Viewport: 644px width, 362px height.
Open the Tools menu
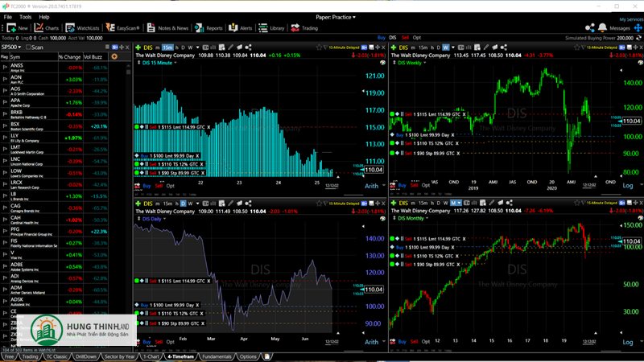pos(26,17)
